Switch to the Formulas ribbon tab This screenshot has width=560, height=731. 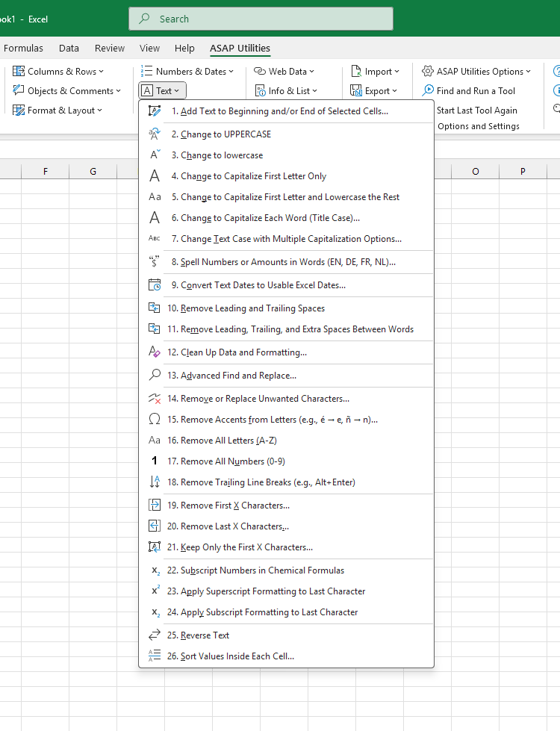(x=23, y=48)
